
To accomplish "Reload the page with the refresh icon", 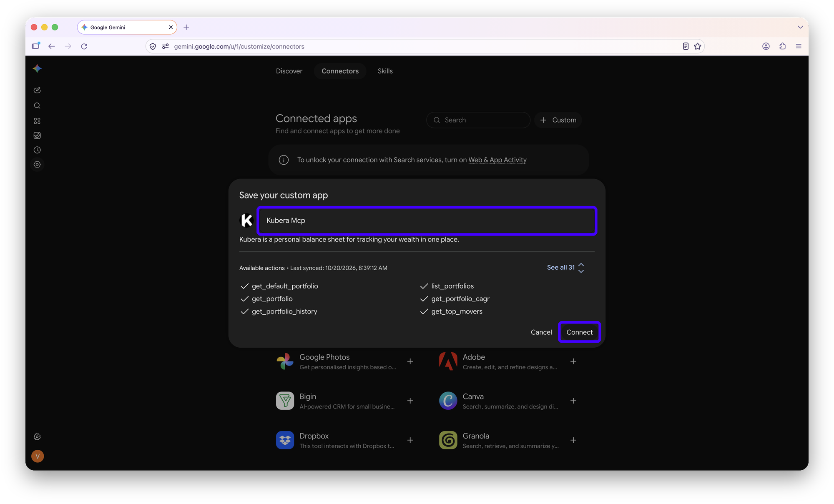I will tap(84, 46).
